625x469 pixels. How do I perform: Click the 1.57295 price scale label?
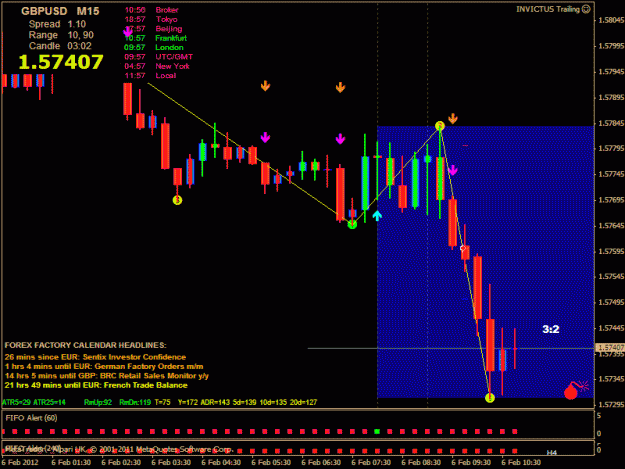(611, 404)
